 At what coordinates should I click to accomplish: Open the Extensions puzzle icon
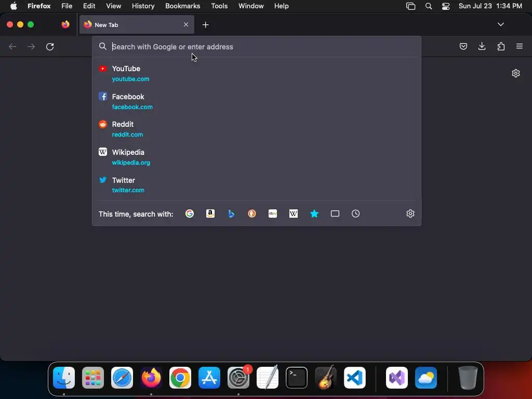501,46
